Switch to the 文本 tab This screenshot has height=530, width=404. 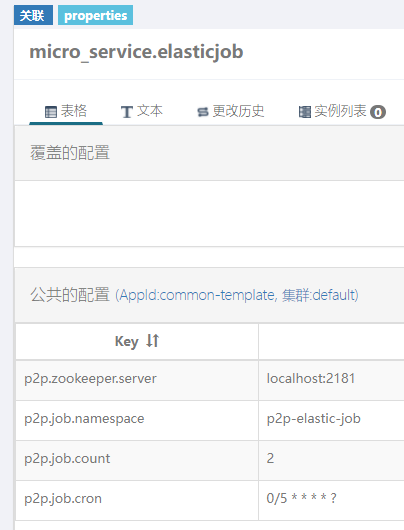[142, 111]
